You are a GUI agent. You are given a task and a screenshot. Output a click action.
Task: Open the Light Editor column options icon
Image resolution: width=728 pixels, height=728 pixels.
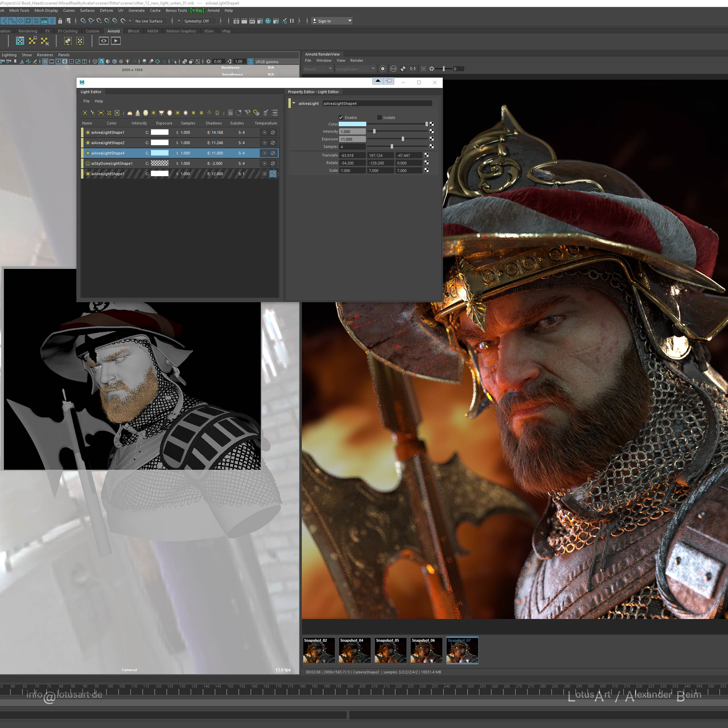(275, 113)
